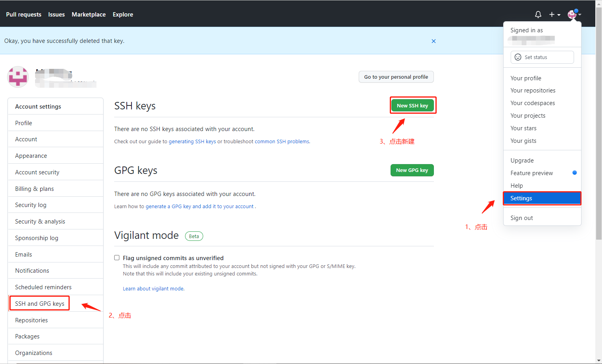Screen dimensions: 602x364
Task: Open the Marketplace navigation item
Action: [89, 14]
